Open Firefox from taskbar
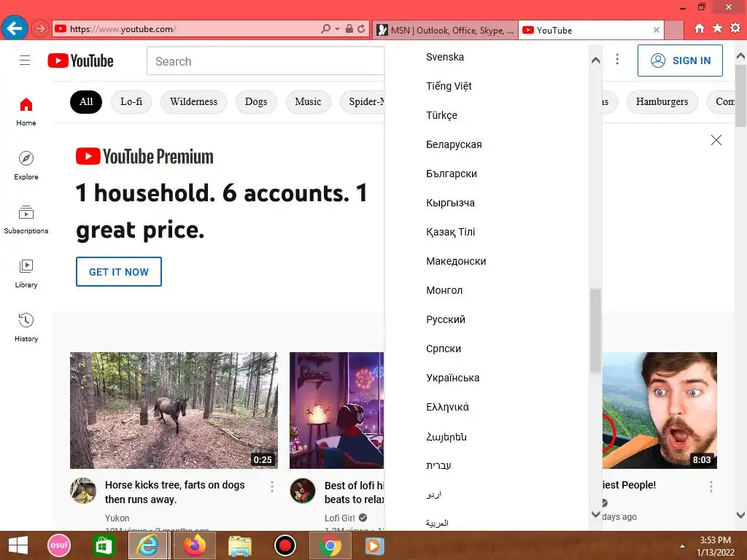The image size is (747, 560). [194, 545]
